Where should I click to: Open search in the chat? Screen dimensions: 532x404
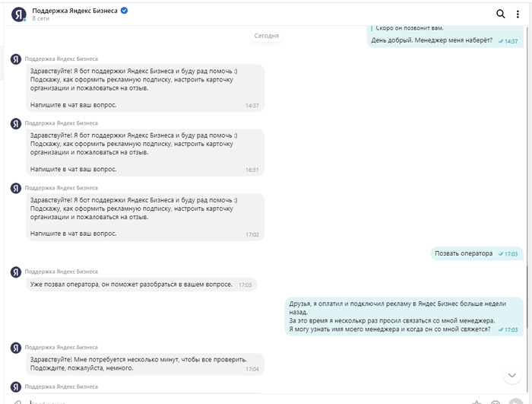[x=500, y=14]
